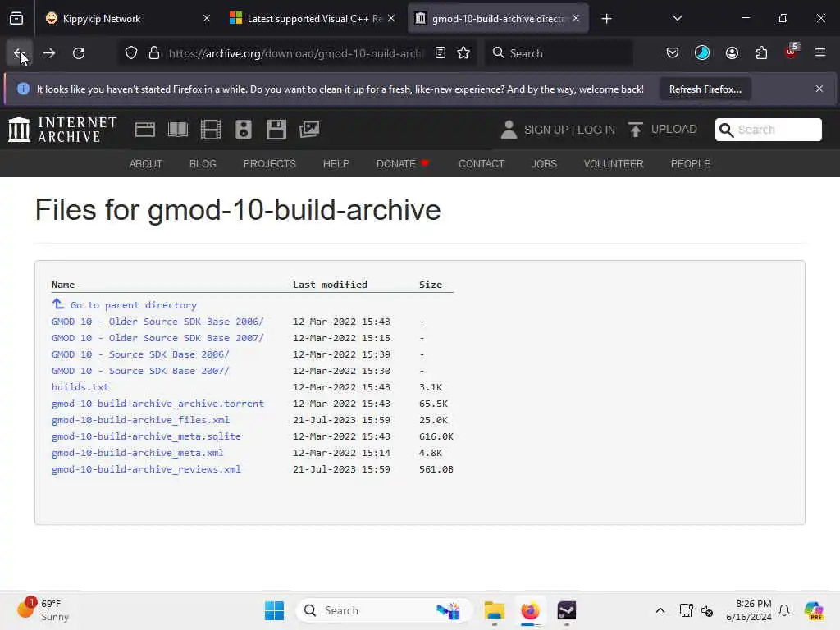The image size is (840, 630).
Task: Toggle reader view icon in address bar
Action: click(x=441, y=53)
